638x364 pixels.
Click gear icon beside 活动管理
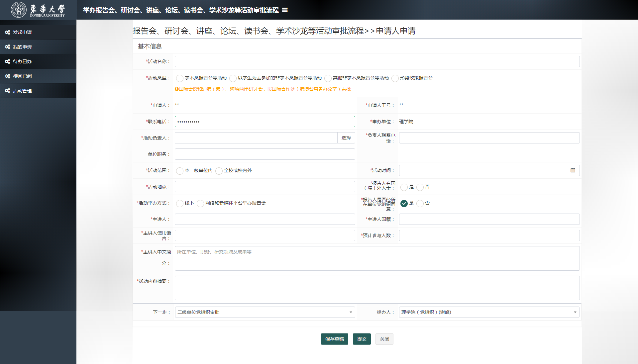click(x=7, y=91)
